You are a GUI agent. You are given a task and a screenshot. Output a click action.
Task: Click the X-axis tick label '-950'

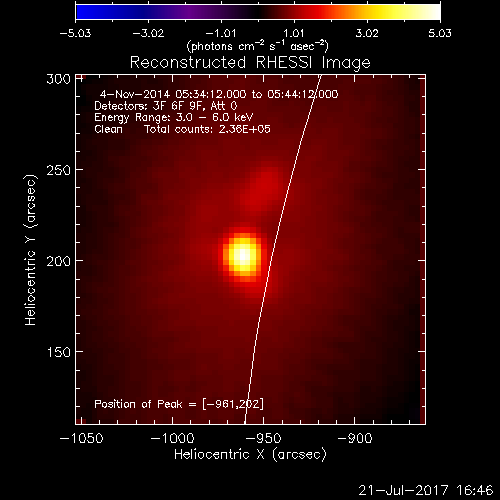pyautogui.click(x=263, y=438)
